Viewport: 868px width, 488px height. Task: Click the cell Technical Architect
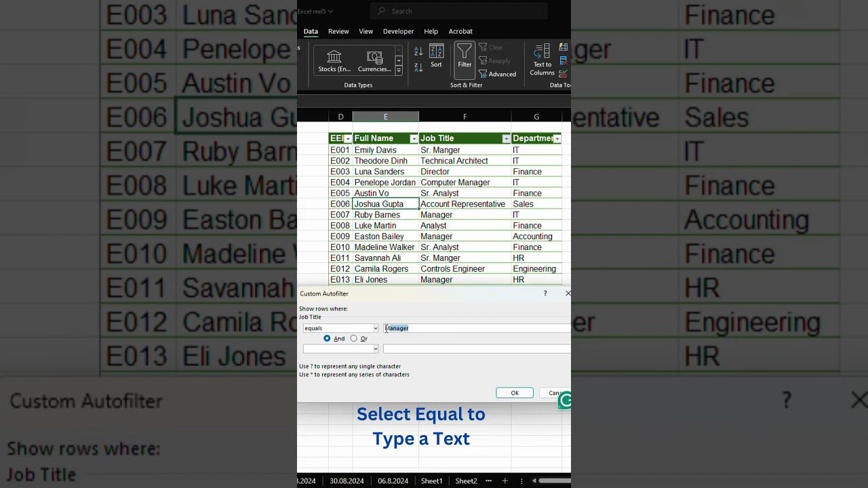tap(465, 161)
